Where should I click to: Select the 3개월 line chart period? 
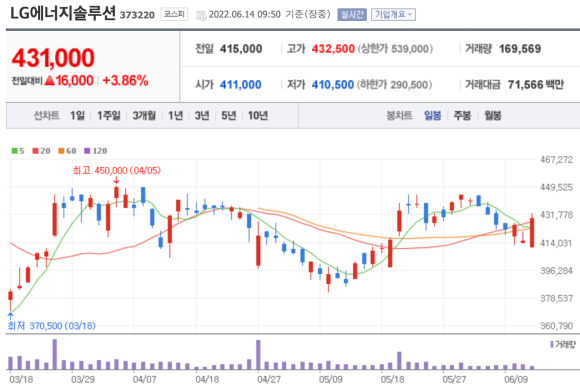[144, 116]
